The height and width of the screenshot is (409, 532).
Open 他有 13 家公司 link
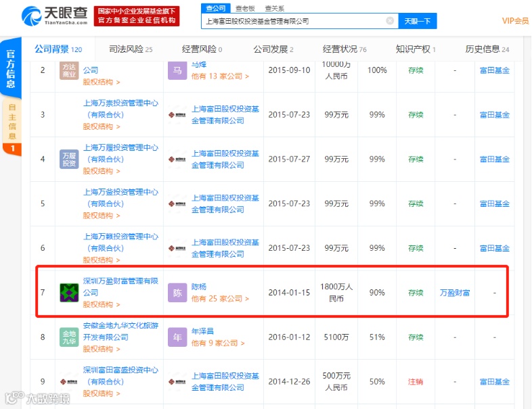click(x=220, y=76)
